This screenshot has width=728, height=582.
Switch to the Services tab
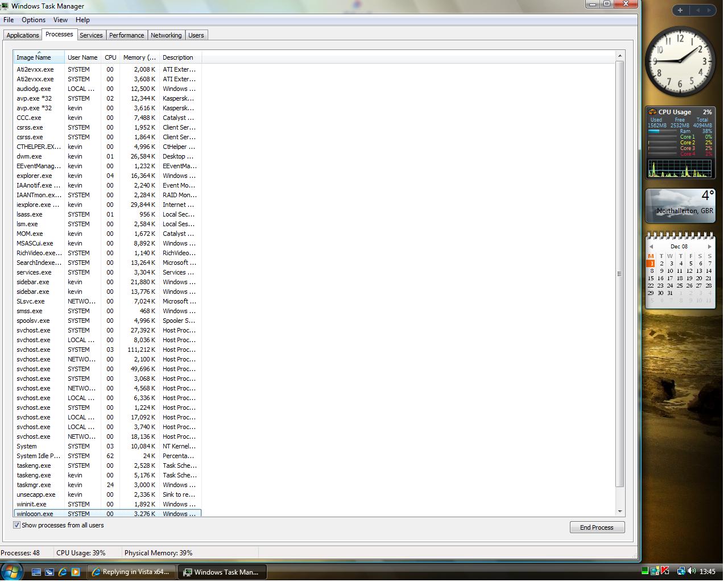[91, 35]
